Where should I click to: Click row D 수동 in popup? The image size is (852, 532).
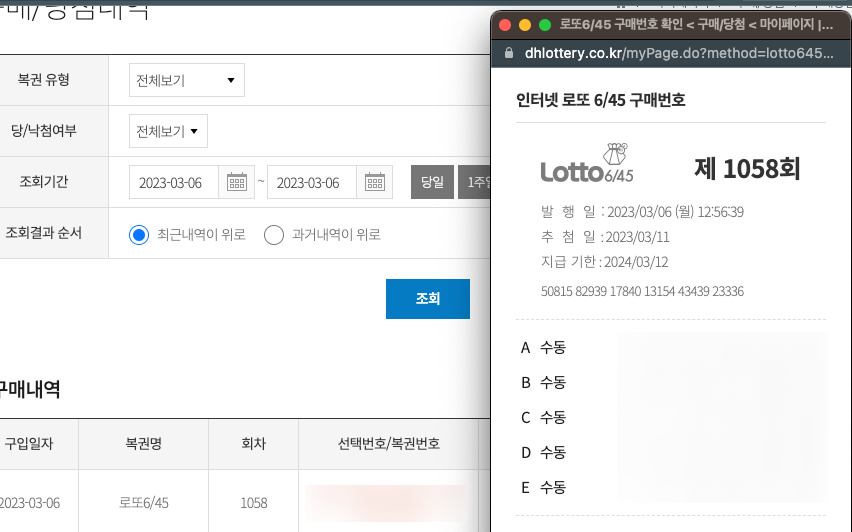(543, 453)
